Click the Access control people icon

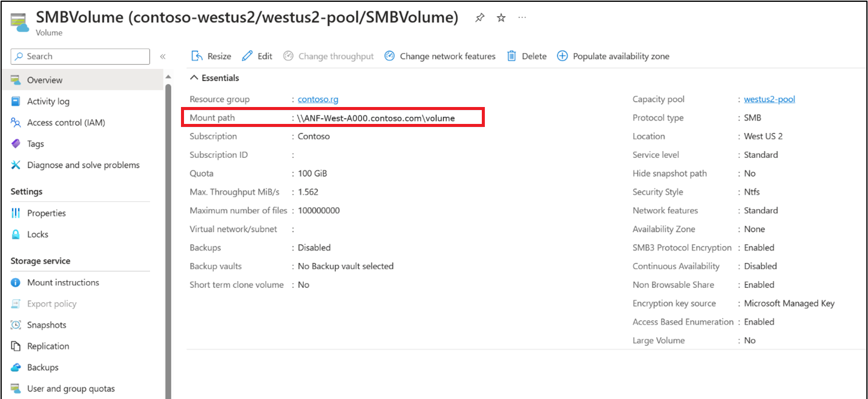pyautogui.click(x=16, y=123)
